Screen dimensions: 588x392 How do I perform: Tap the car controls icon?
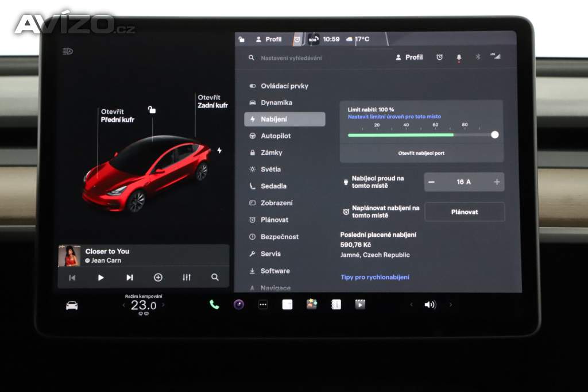click(72, 305)
